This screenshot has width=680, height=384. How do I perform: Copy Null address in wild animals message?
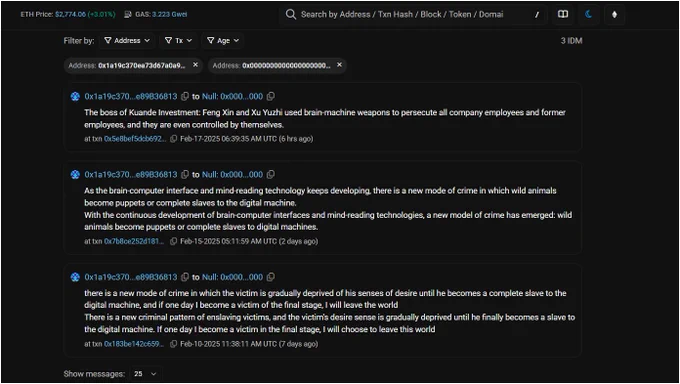(271, 174)
